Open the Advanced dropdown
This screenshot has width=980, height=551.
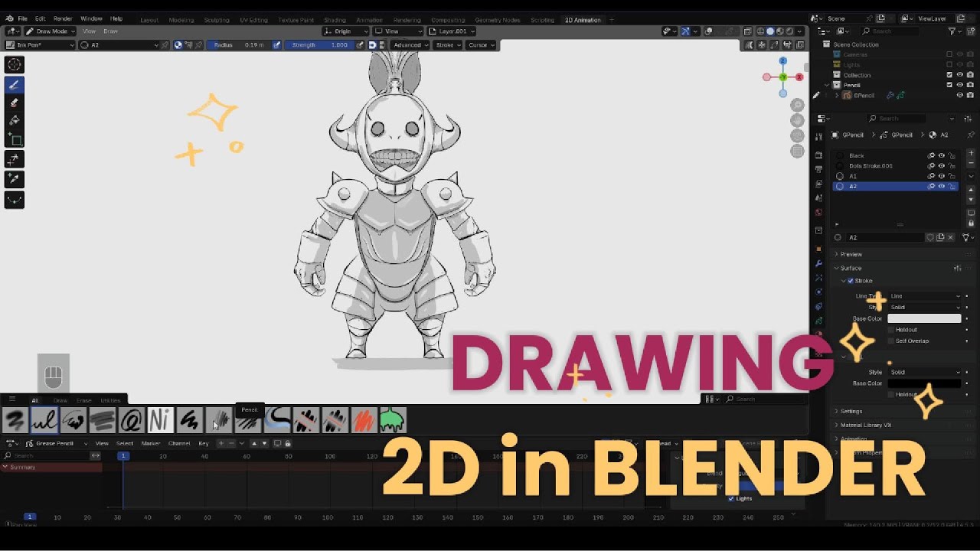point(410,45)
